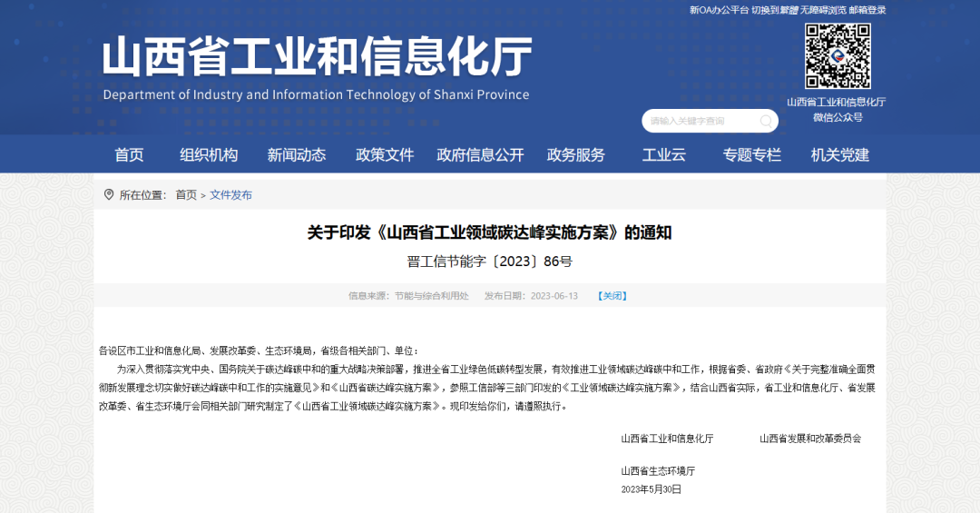Open the 首页 navigation menu item
Viewport: 980px width, 513px height.
point(129,154)
